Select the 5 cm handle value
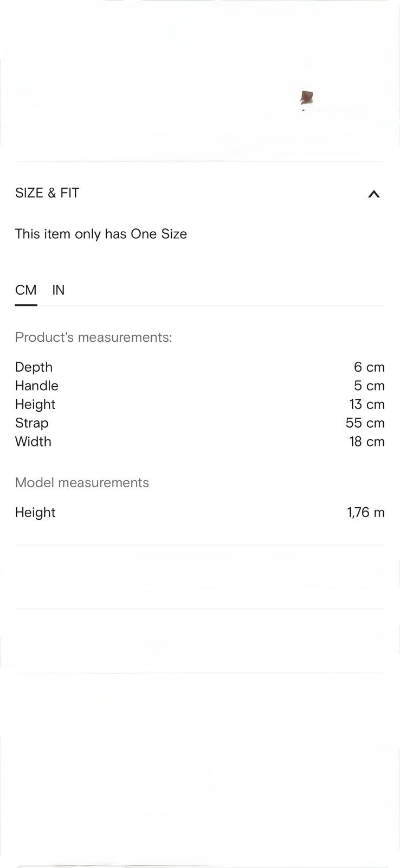This screenshot has height=868, width=400. 369,386
